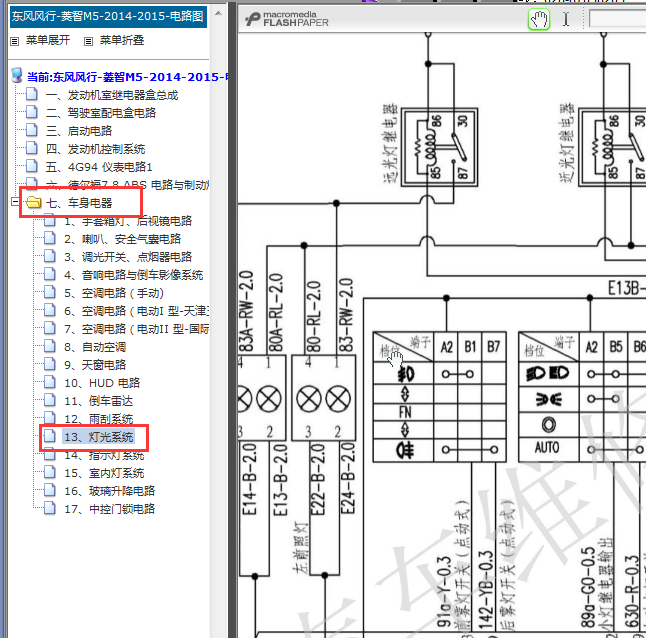The image size is (646, 638).
Task: Click the Macromedia FlashPaper logo
Action: (287, 19)
